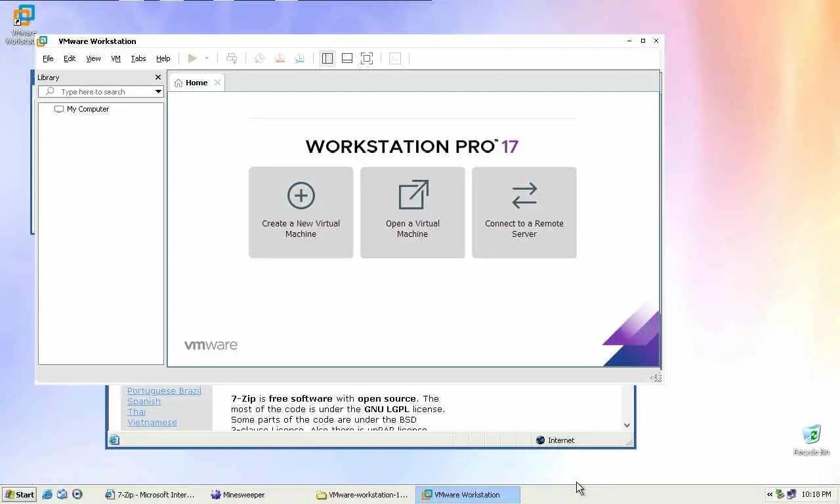Viewport: 840px width, 504px height.
Task: Switch to 7-Zip Internet Explorer taskbar button
Action: pos(152,495)
